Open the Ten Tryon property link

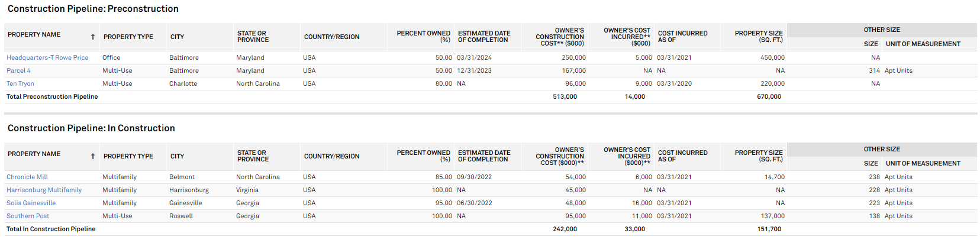(20, 83)
